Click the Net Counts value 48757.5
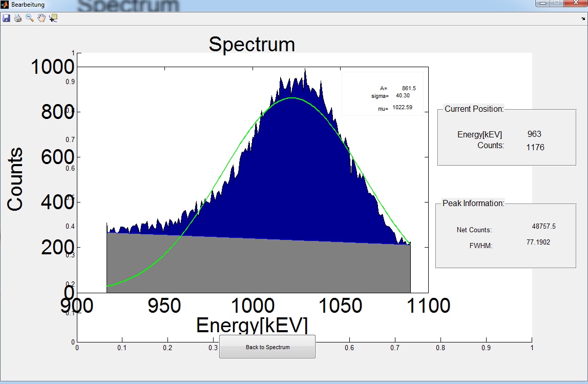 tap(543, 226)
